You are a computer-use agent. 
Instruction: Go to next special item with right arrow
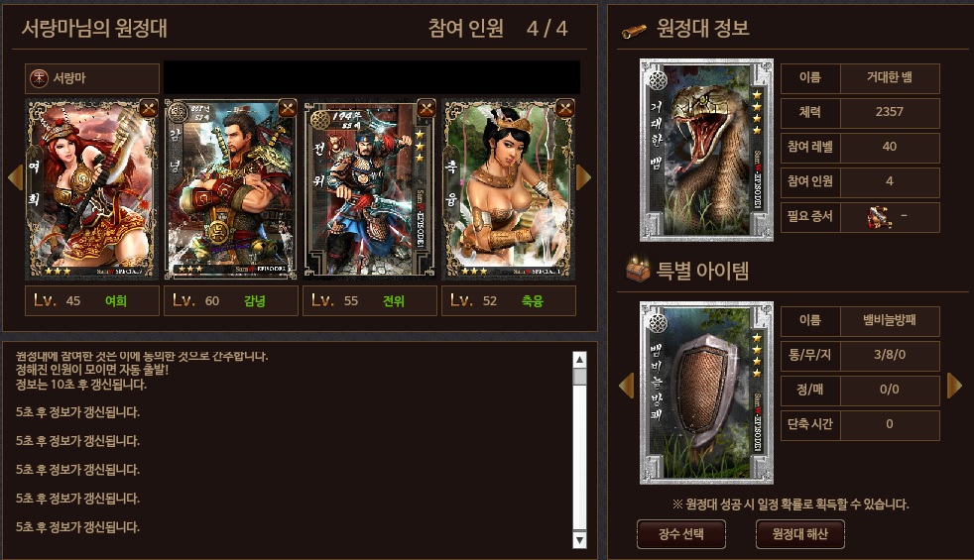954,386
